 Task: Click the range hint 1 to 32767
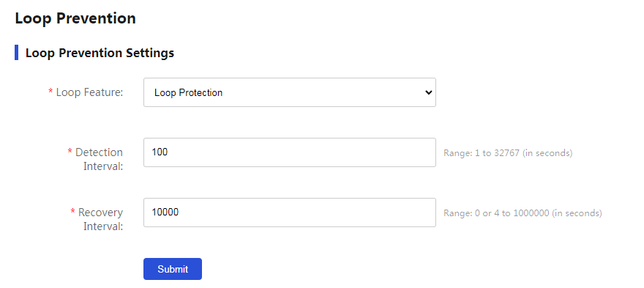(508, 153)
